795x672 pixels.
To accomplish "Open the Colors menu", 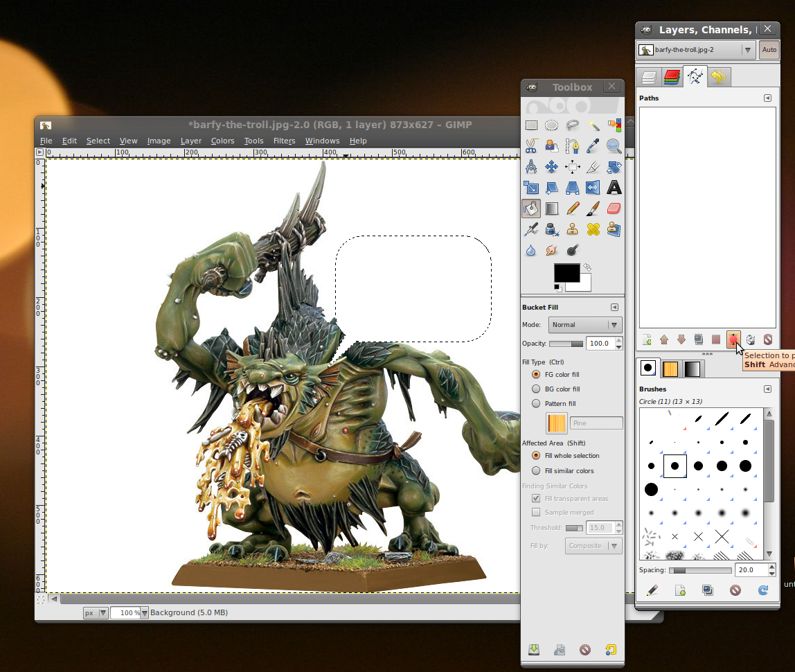I will 222,141.
